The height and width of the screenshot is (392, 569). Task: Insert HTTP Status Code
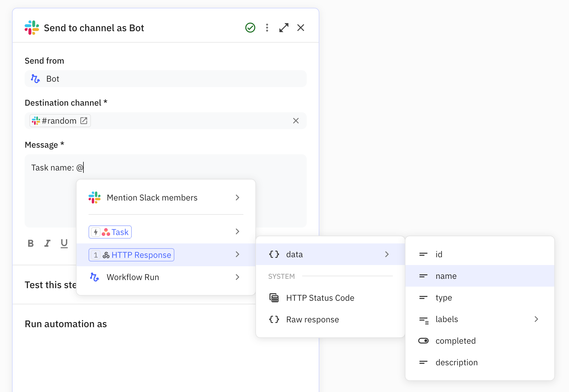[x=330, y=298]
